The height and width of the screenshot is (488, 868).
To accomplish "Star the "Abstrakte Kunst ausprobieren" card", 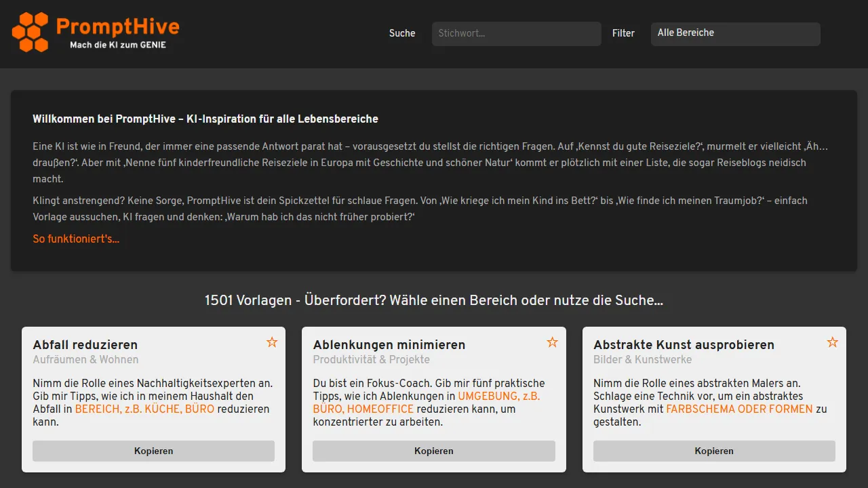I will pos(832,342).
